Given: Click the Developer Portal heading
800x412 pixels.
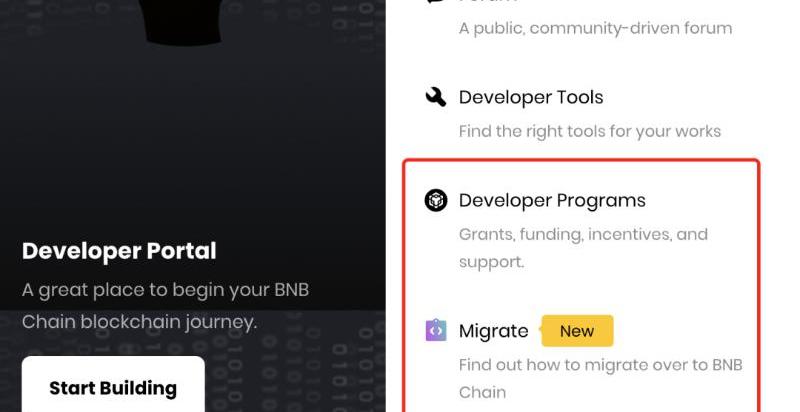Looking at the screenshot, I should [119, 251].
